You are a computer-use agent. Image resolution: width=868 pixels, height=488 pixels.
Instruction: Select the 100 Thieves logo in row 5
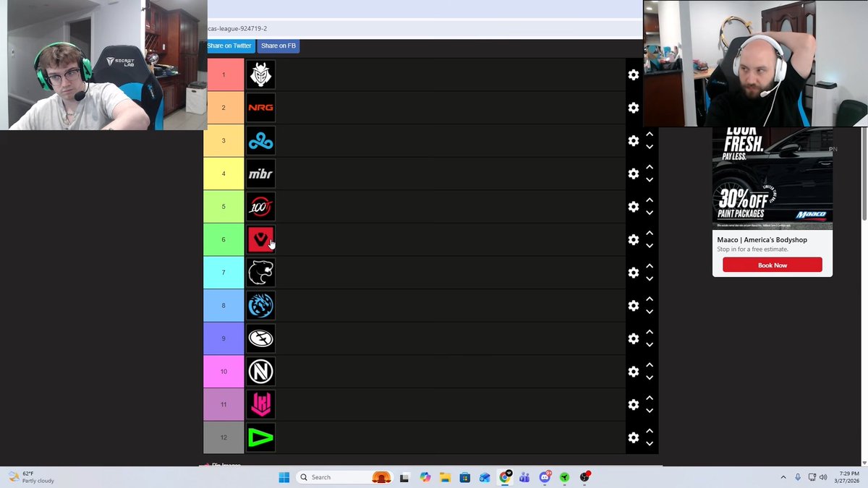pos(260,207)
